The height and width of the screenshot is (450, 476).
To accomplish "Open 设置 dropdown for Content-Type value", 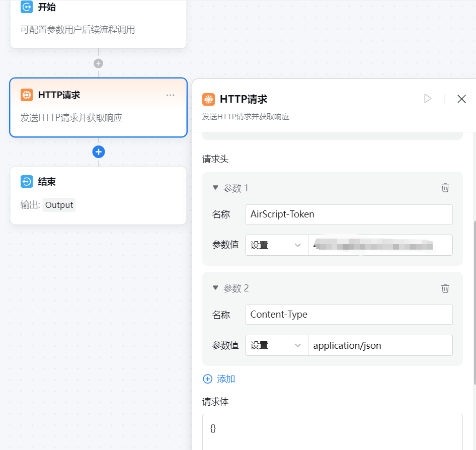I will (276, 345).
